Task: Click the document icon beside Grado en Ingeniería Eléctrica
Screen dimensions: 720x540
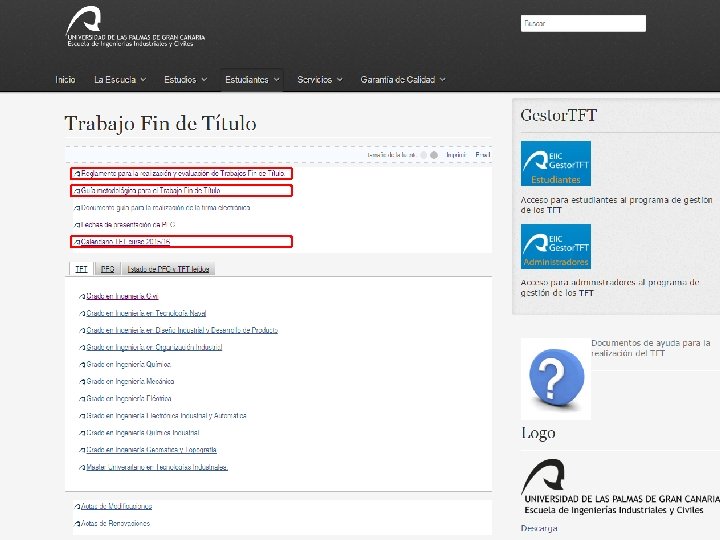Action: [x=82, y=399]
